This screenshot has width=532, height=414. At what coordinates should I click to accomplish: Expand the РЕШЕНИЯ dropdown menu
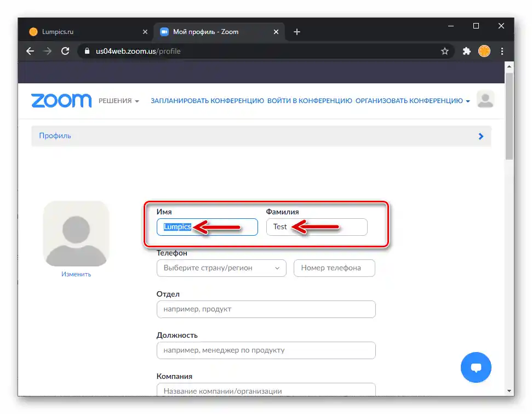[119, 101]
